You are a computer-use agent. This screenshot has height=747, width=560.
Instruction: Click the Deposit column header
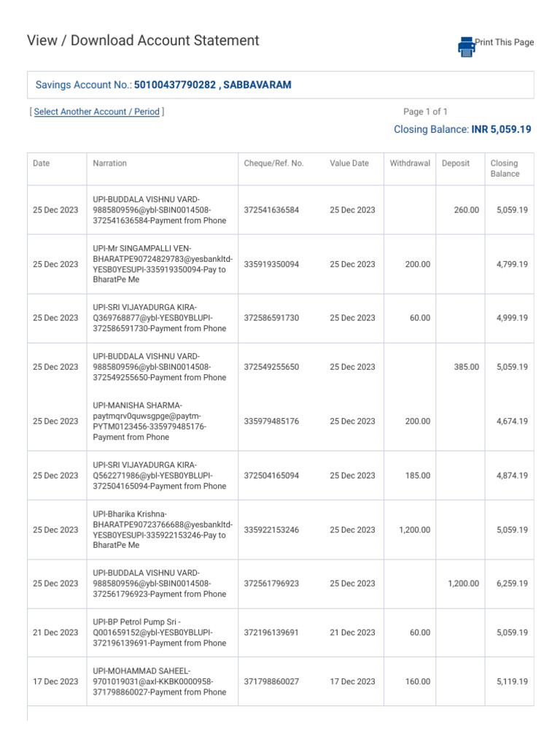click(456, 163)
